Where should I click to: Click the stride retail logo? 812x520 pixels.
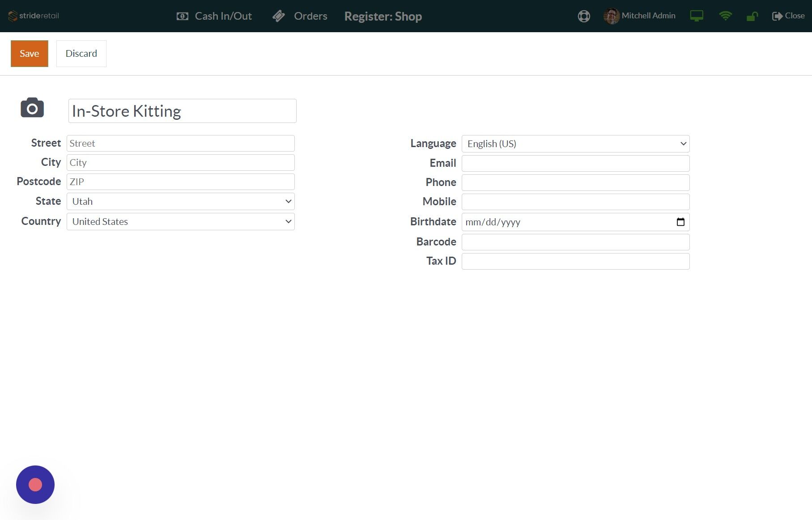pyautogui.click(x=33, y=16)
